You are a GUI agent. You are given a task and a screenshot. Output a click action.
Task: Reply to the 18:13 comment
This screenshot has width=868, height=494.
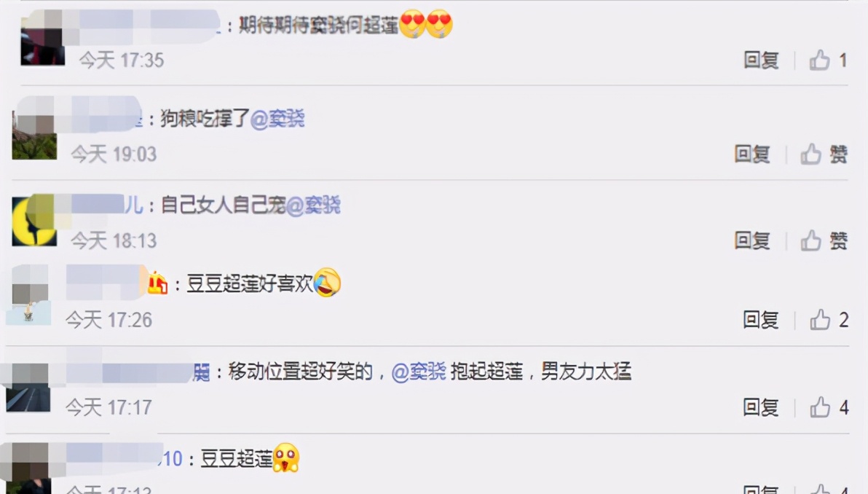(x=752, y=240)
